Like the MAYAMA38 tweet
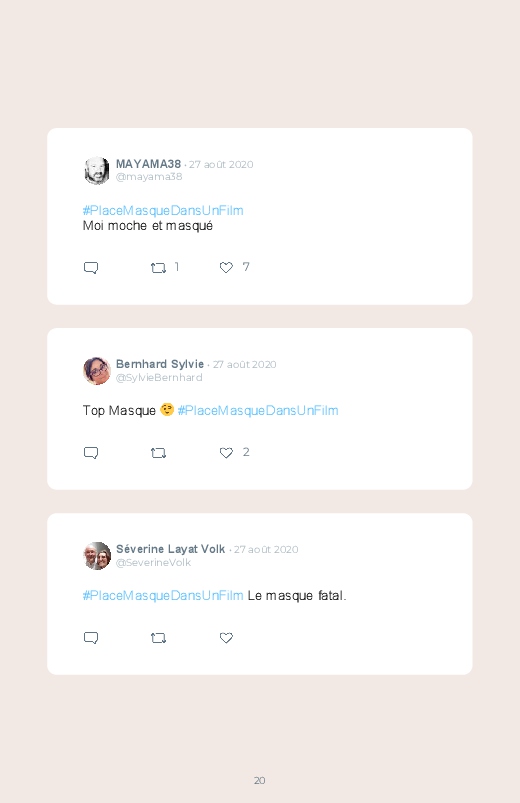Screen dimensions: 520x803 (x=226, y=267)
